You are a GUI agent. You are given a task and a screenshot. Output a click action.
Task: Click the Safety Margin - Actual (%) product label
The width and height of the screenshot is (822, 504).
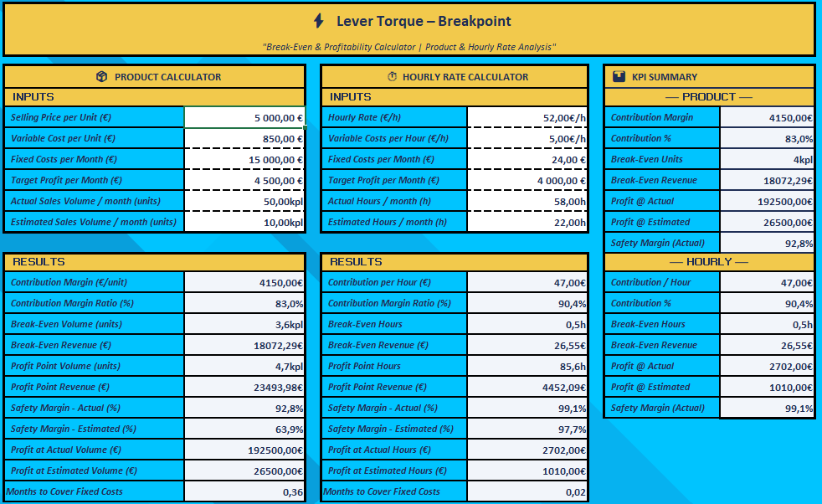pos(65,408)
